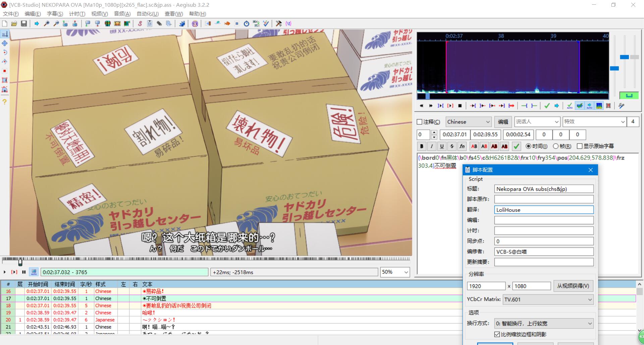644x345 pixels.
Task: Open the 50% video zoom dropdown
Action: (395, 272)
